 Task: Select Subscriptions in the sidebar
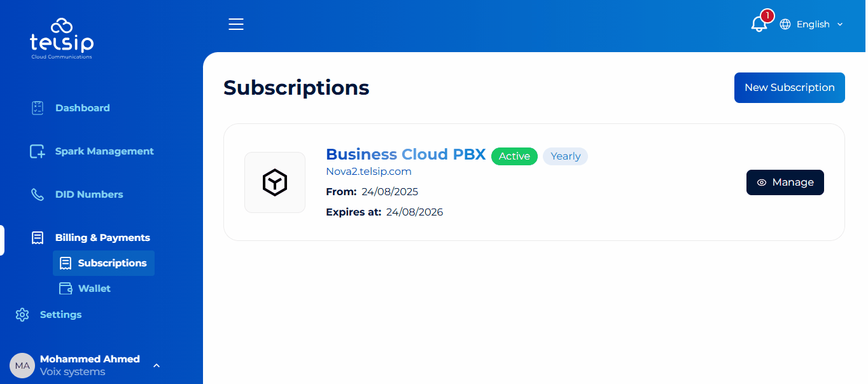(112, 263)
